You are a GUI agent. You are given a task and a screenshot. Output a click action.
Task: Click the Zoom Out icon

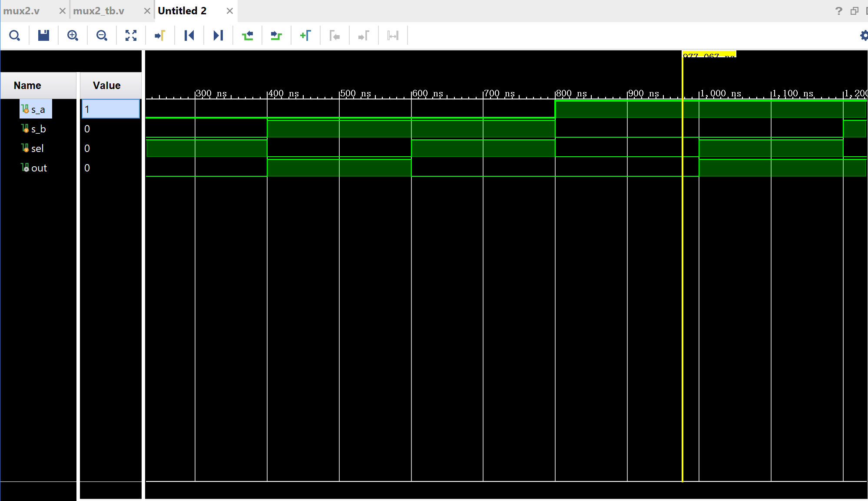(102, 36)
